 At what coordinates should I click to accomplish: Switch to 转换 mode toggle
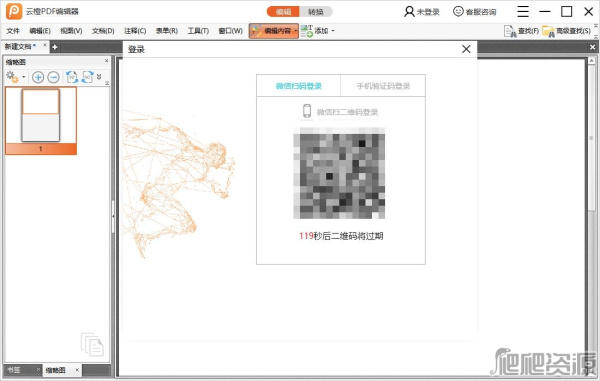point(316,12)
